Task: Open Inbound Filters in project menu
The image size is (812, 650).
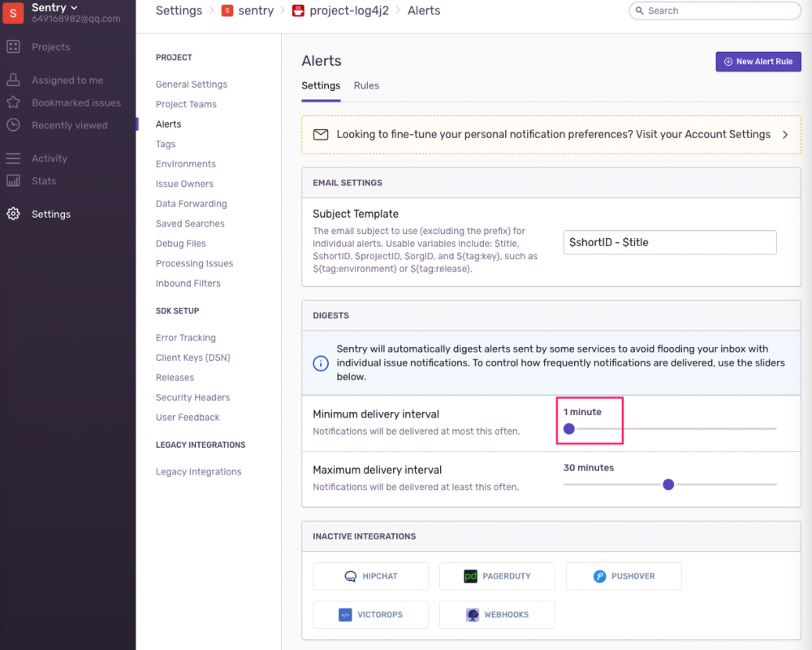Action: [x=188, y=284]
